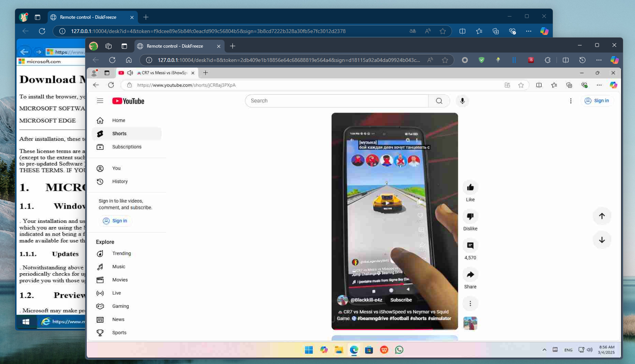The width and height of the screenshot is (635, 364).
Task: Open Windows Start on the remote taskbar
Action: (x=309, y=350)
